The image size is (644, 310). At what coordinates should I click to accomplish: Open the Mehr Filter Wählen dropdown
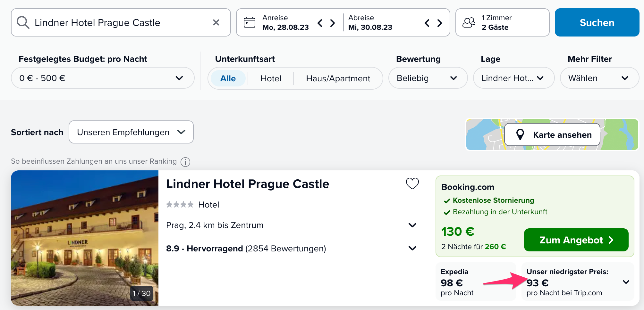pos(599,78)
